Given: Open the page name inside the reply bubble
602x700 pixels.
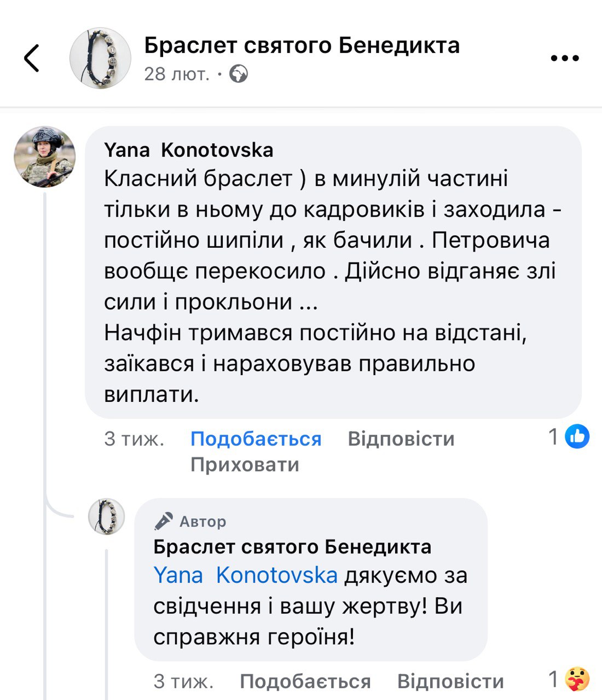Looking at the screenshot, I should (292, 546).
